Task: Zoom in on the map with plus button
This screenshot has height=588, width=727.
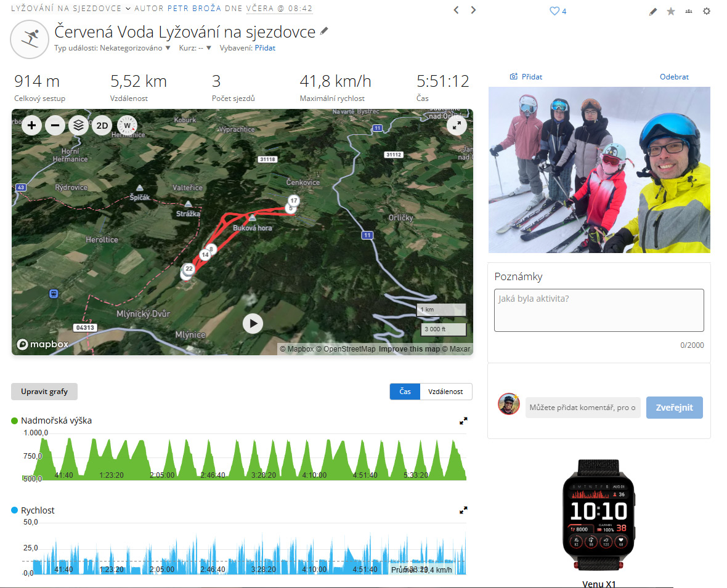Action: click(32, 126)
